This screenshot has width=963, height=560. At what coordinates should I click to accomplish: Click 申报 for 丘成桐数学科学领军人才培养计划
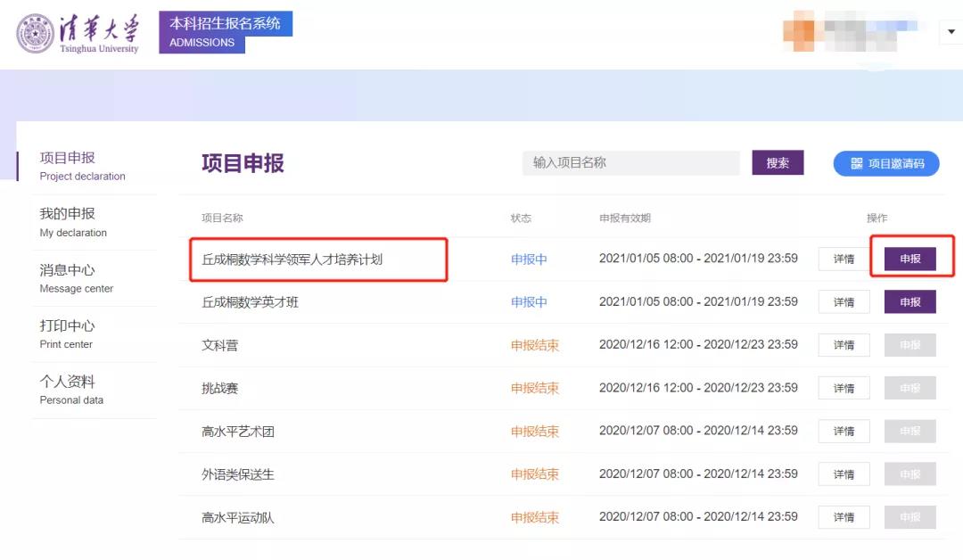click(909, 259)
